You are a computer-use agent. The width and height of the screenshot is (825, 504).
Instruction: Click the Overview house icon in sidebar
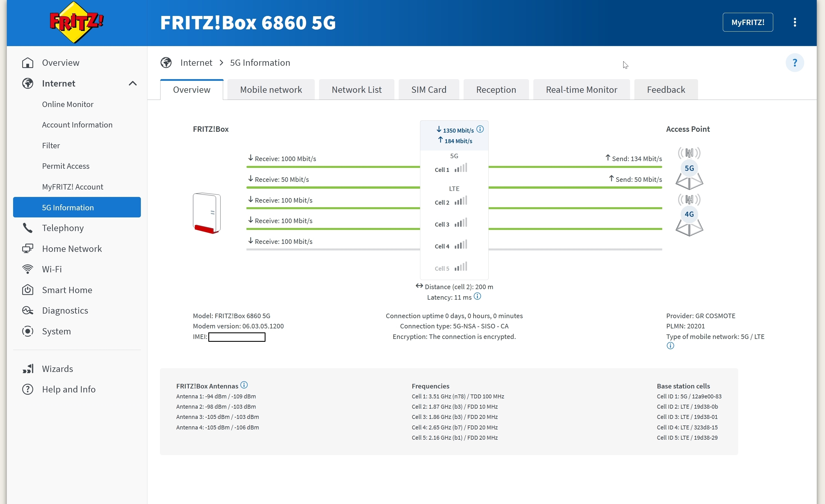coord(28,63)
